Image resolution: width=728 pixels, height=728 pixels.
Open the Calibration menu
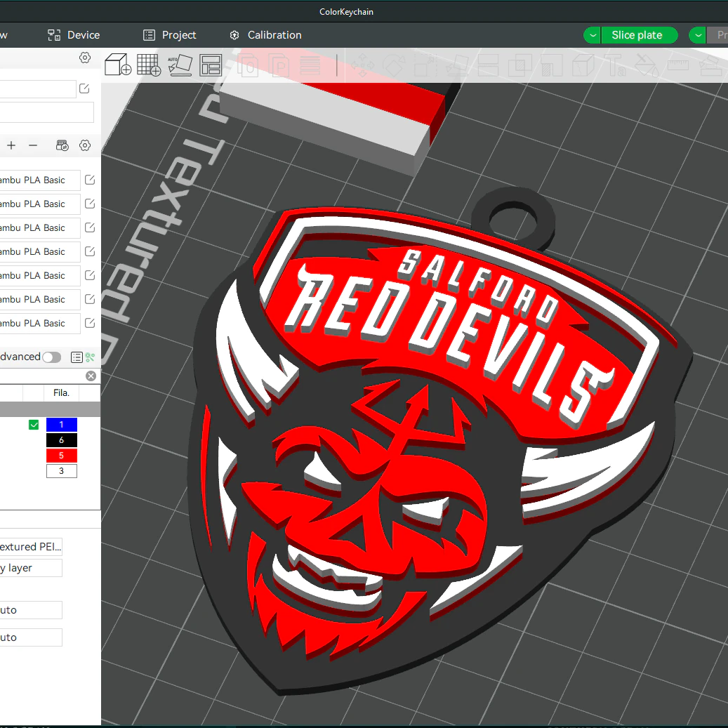(x=265, y=34)
